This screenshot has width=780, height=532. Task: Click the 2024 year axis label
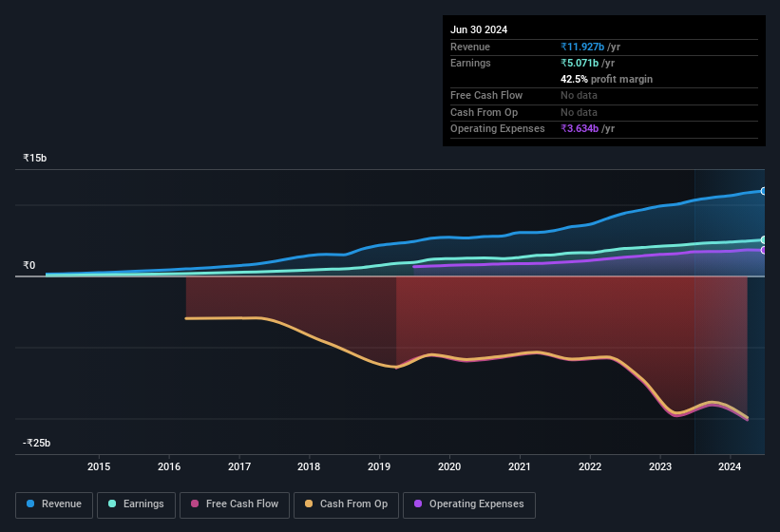[730, 466]
